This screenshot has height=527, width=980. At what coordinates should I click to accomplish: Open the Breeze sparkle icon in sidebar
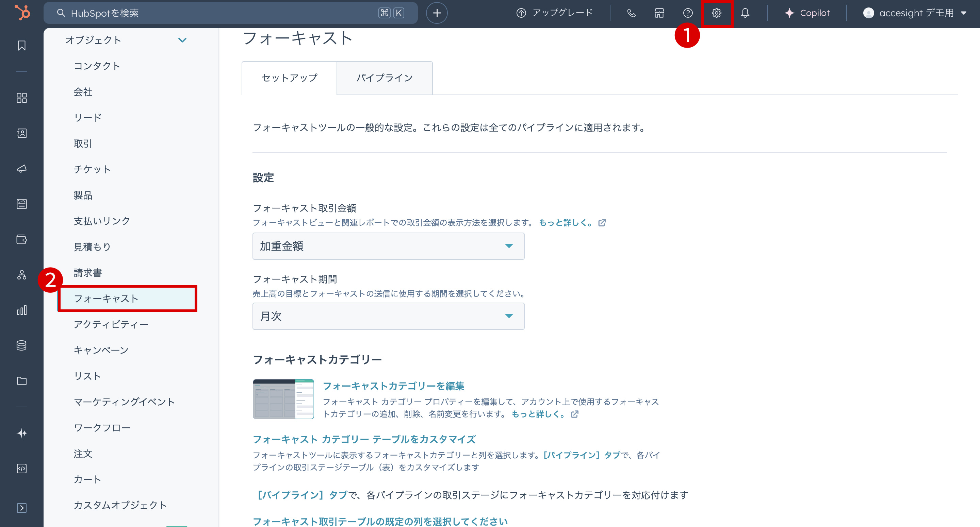(x=22, y=433)
